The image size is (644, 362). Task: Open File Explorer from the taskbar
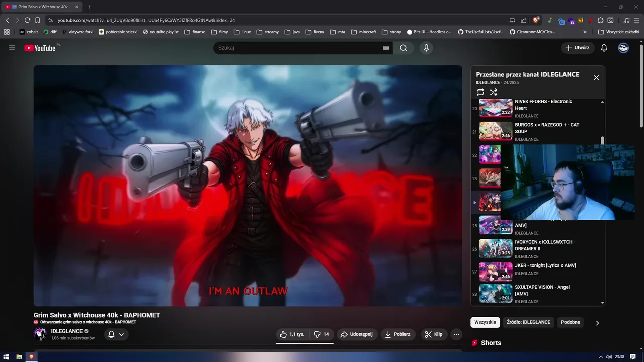[x=19, y=357]
